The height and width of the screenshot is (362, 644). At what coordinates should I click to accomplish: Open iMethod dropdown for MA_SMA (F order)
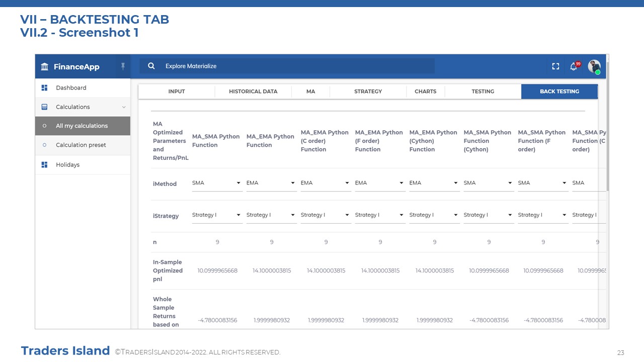point(543,183)
